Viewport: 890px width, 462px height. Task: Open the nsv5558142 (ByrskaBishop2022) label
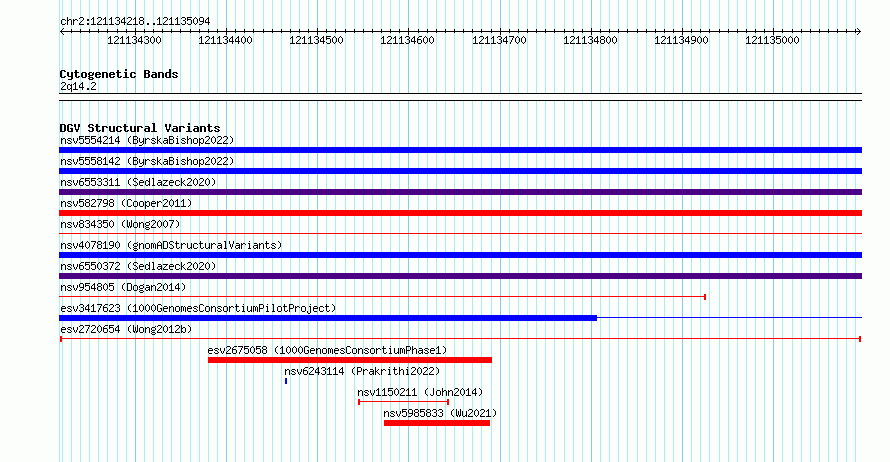147,161
